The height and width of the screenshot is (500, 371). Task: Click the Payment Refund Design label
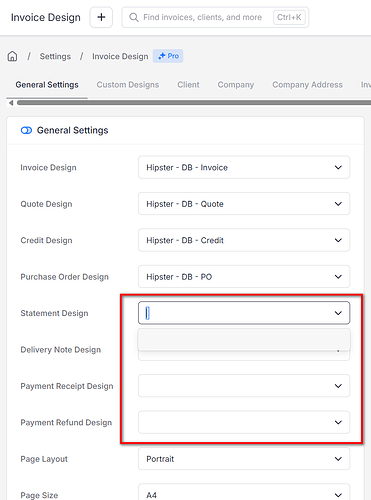[x=66, y=423]
